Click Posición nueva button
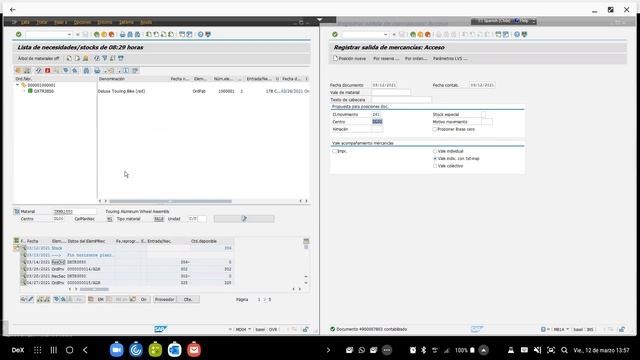Screen dimensions: 640x360 [x=350, y=58]
